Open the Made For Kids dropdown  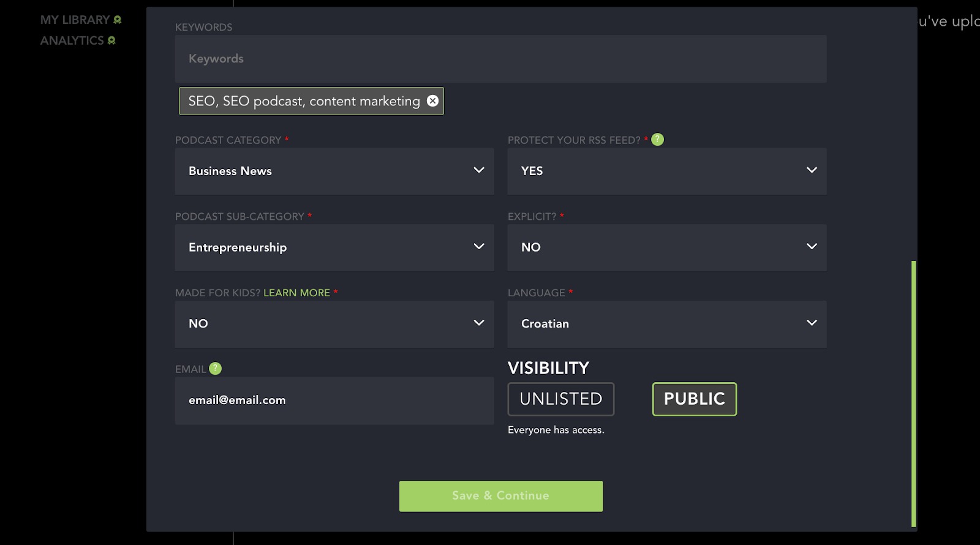[334, 324]
